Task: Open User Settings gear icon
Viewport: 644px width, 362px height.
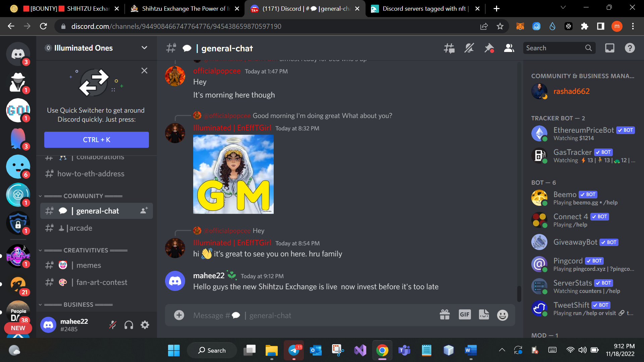Action: point(145,325)
